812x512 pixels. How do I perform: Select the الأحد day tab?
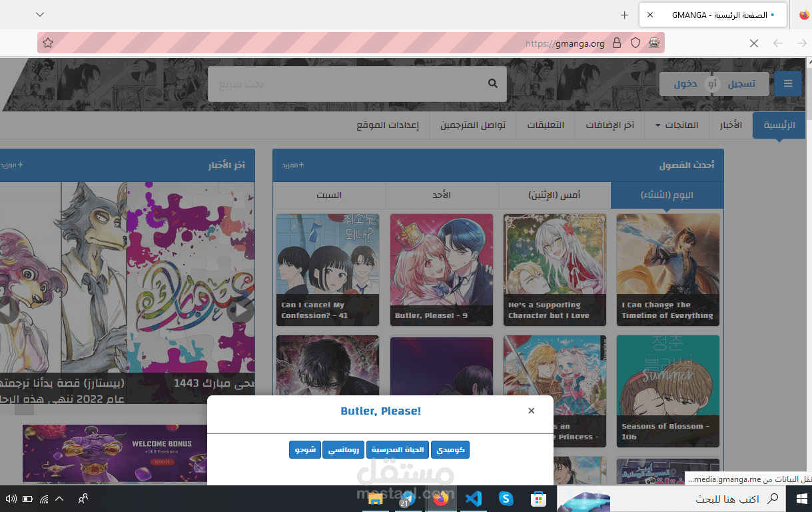click(442, 195)
